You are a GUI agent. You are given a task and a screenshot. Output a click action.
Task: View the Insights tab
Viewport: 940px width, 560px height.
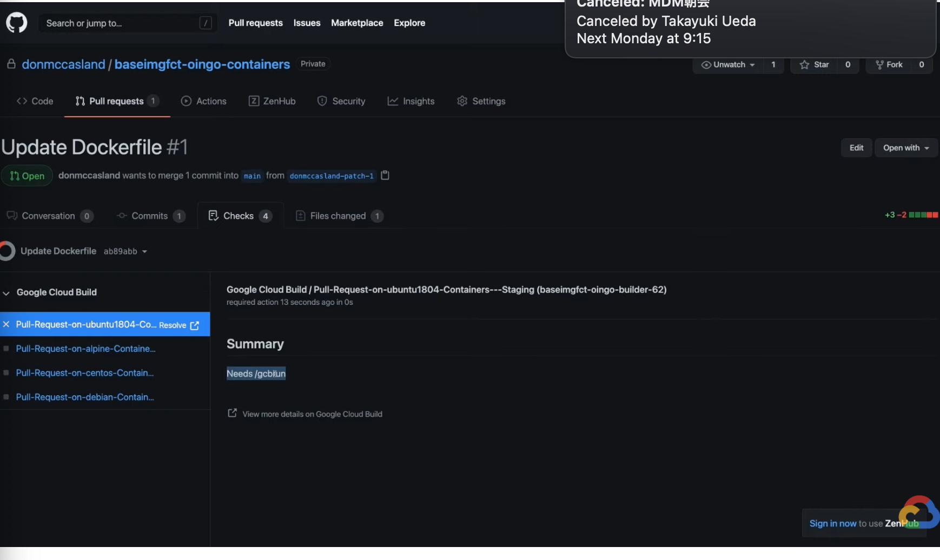pyautogui.click(x=411, y=101)
